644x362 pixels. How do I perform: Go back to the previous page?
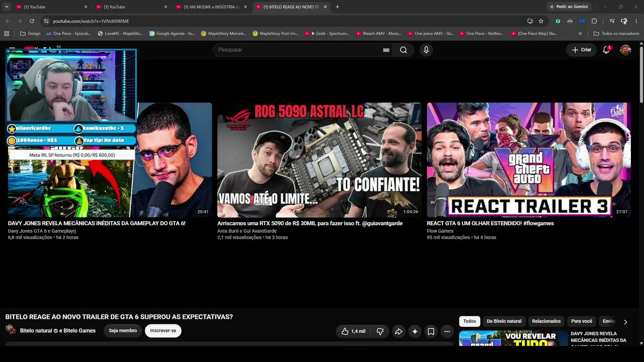tap(8, 21)
